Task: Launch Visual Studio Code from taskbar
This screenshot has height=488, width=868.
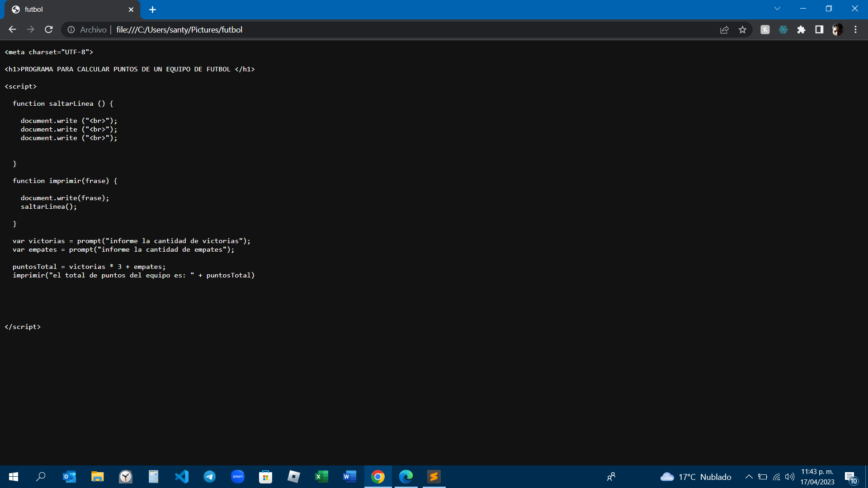Action: pyautogui.click(x=182, y=477)
